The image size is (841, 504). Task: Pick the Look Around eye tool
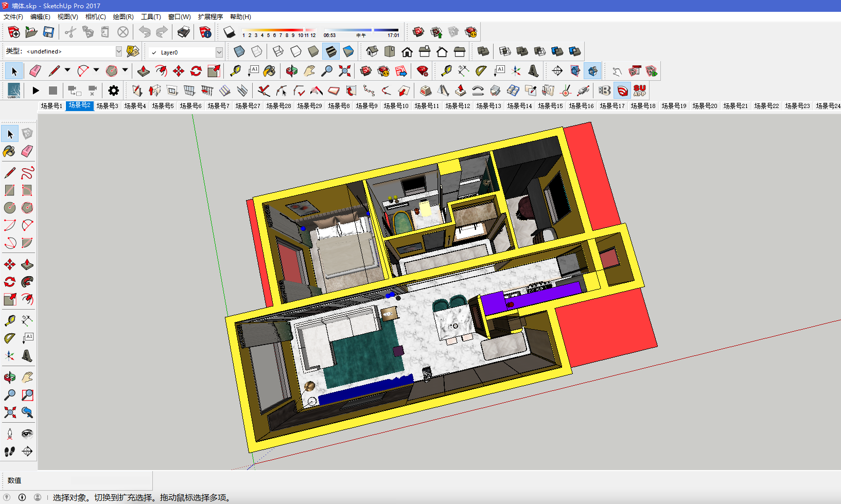[27, 434]
